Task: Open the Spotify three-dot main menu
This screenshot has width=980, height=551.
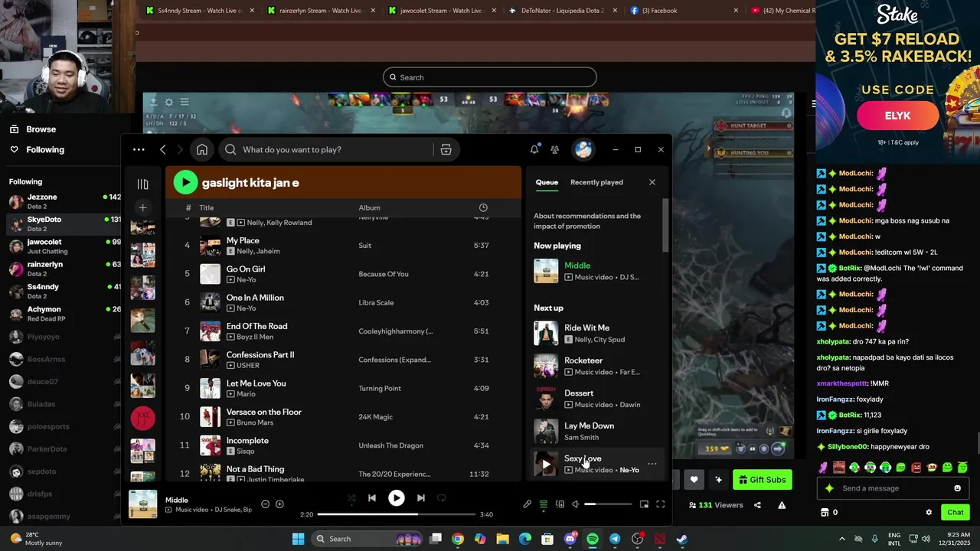Action: (139, 149)
